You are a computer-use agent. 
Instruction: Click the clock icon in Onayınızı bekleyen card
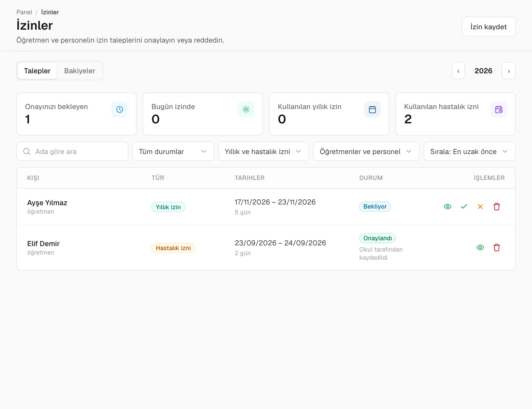(120, 109)
